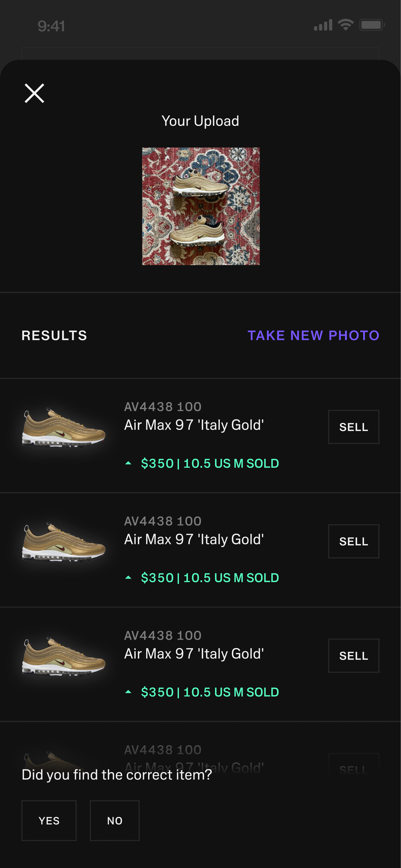Tap the green up arrow in third result

tap(128, 692)
